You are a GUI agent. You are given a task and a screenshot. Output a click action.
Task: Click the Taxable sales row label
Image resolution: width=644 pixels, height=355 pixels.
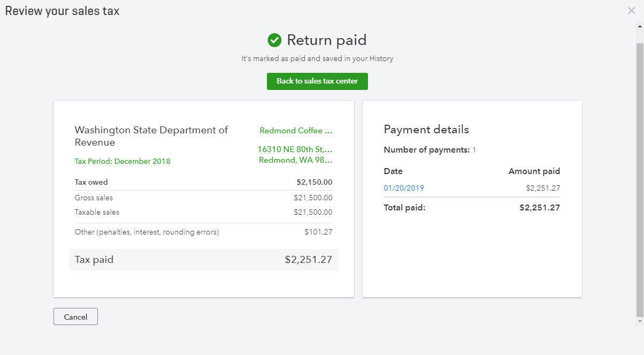point(97,212)
